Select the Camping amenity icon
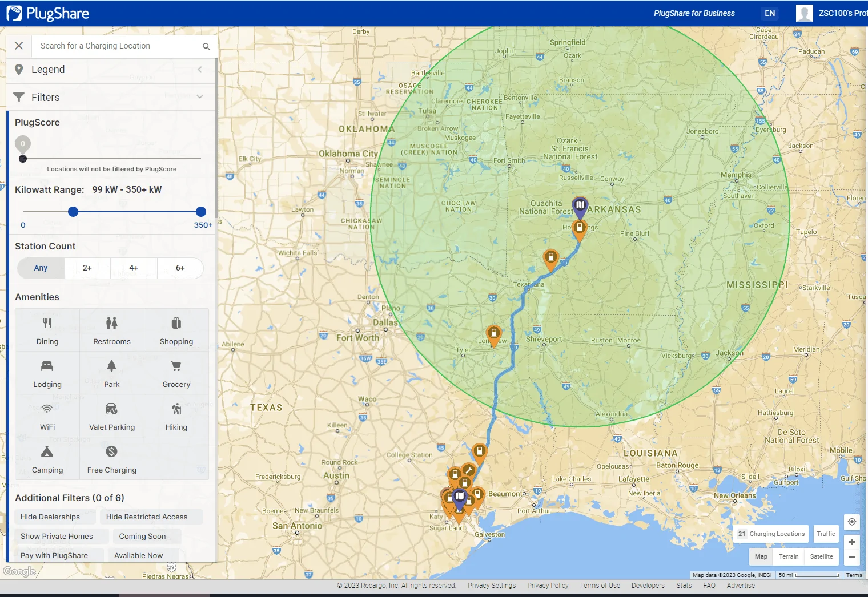The height and width of the screenshot is (597, 868). pyautogui.click(x=47, y=452)
